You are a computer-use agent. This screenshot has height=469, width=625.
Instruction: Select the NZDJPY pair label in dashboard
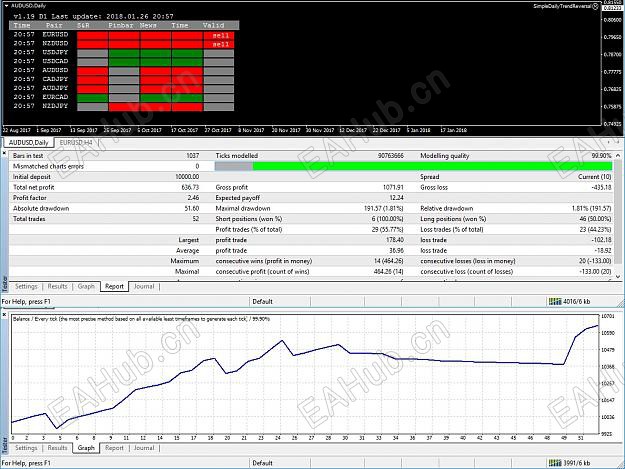(x=55, y=106)
